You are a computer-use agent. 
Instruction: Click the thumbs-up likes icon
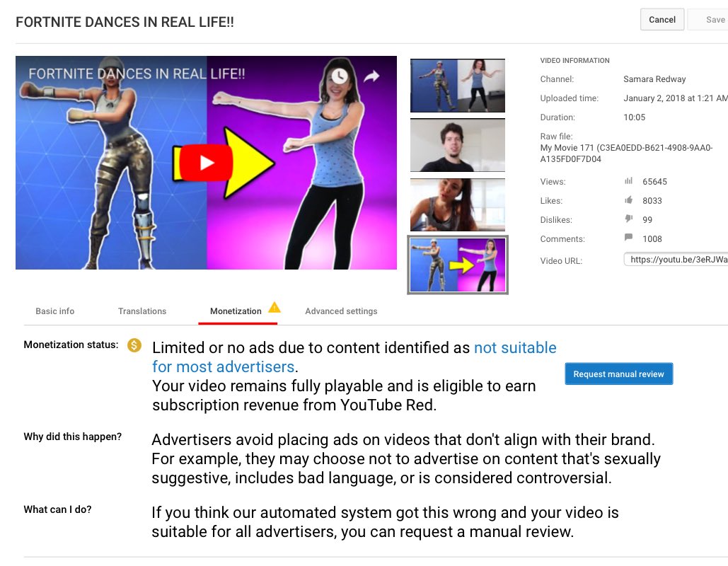tap(628, 200)
